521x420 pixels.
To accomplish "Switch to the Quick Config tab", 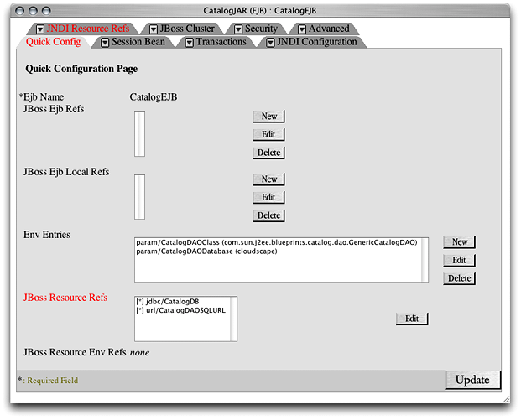I will (x=53, y=42).
